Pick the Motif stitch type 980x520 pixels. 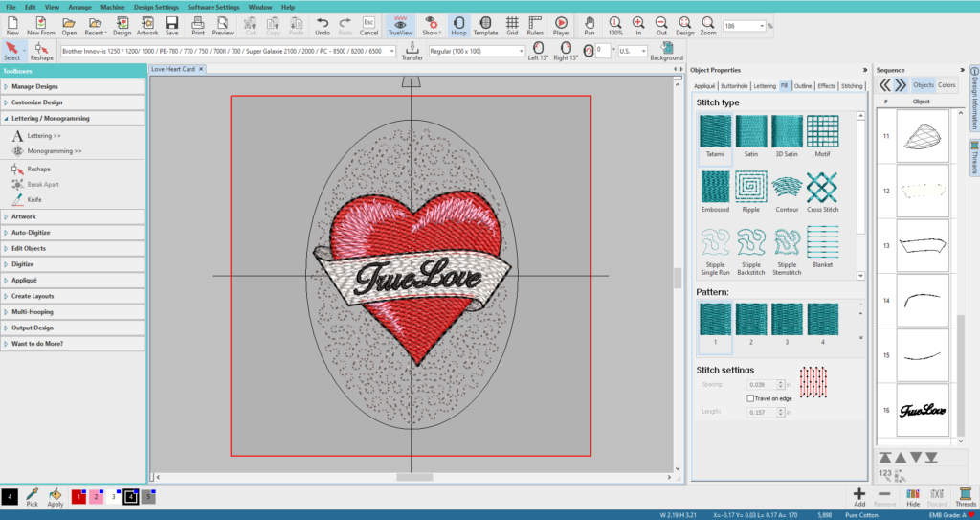[x=821, y=131]
